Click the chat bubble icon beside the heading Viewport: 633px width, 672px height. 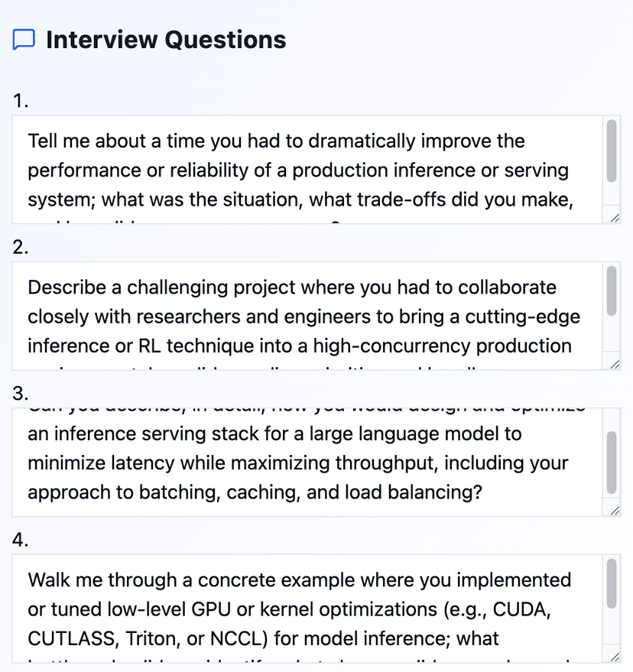click(22, 39)
